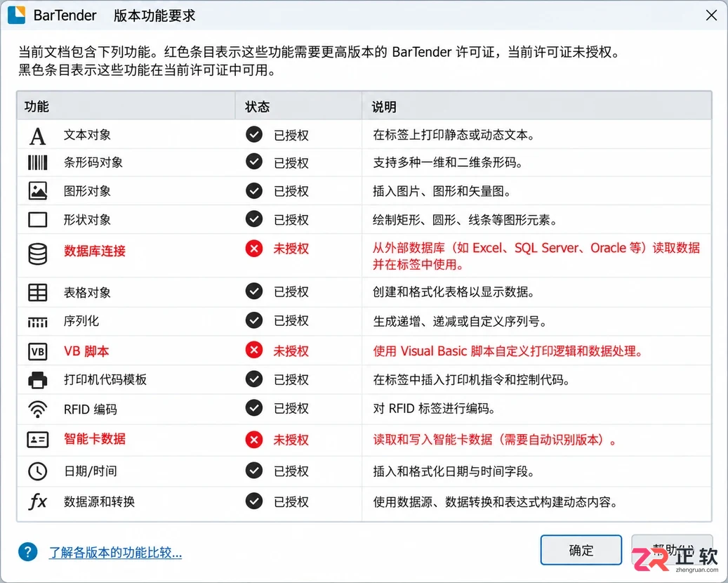Select the 条形码对象 row label
Image resolution: width=728 pixels, height=583 pixels.
click(93, 162)
